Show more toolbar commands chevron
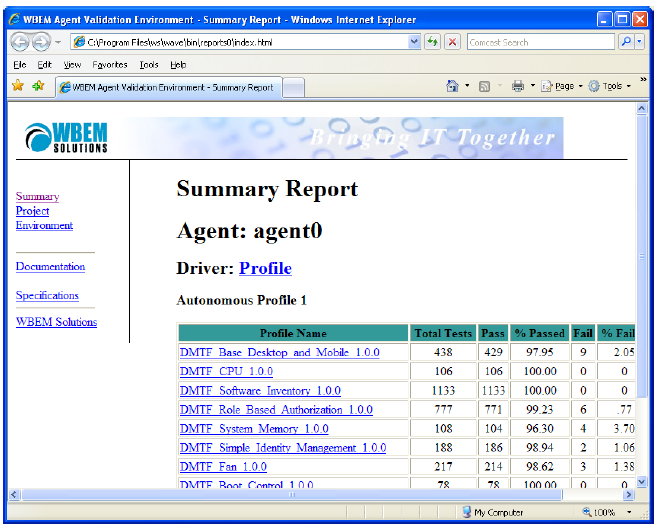659x531 pixels. 643,79
